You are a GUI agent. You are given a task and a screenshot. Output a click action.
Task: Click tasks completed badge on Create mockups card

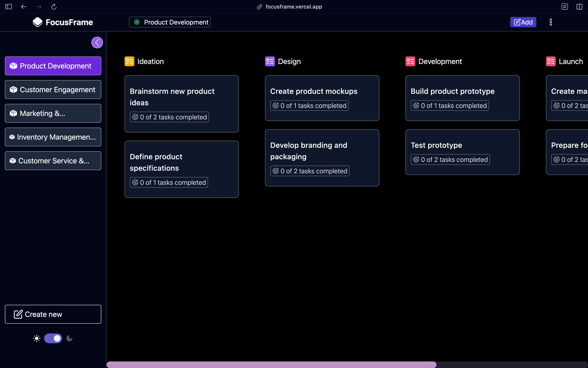[309, 106]
